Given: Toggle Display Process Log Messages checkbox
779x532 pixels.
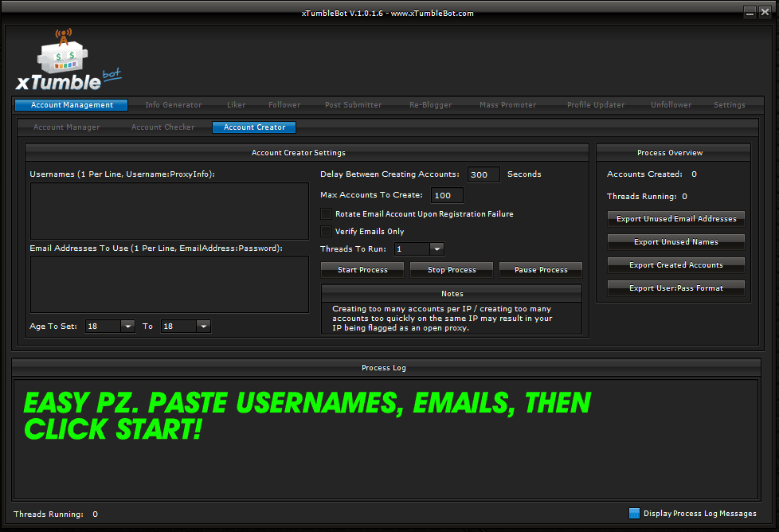Looking at the screenshot, I should tap(634, 513).
